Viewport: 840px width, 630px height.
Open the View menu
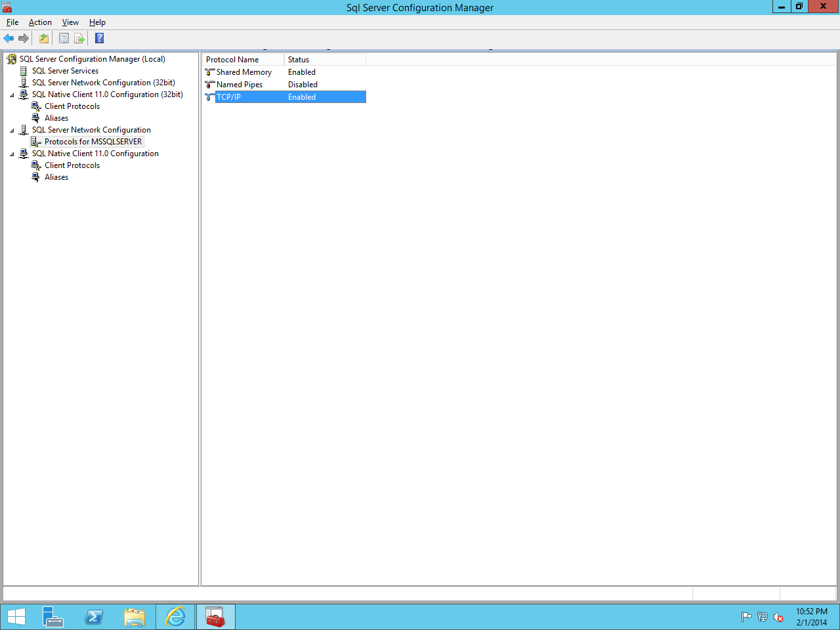70,22
